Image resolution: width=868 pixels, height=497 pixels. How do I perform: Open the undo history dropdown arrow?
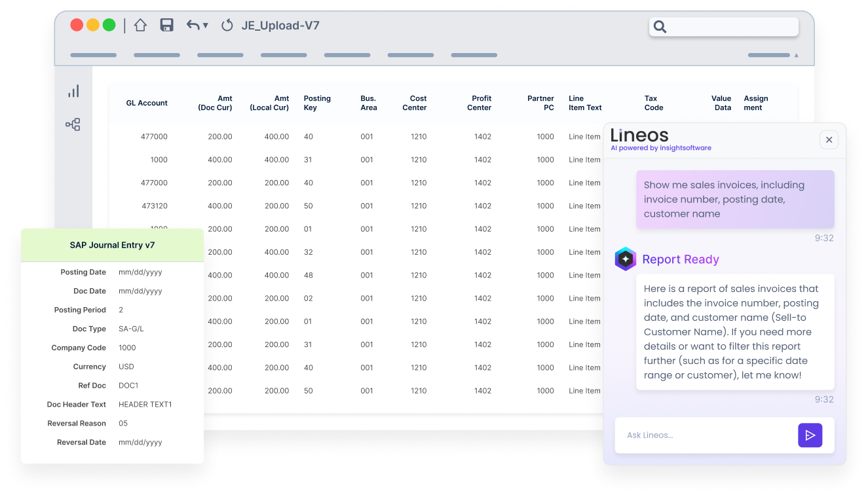[x=206, y=26]
